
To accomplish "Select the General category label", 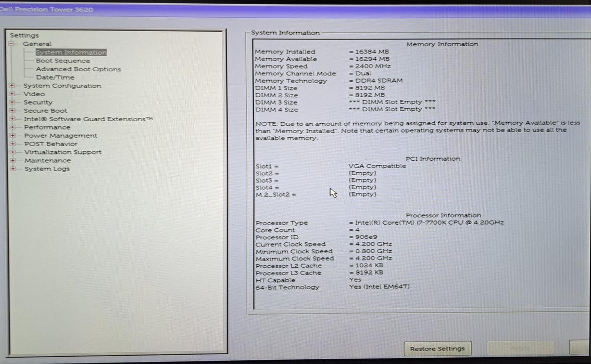I will 37,44.
